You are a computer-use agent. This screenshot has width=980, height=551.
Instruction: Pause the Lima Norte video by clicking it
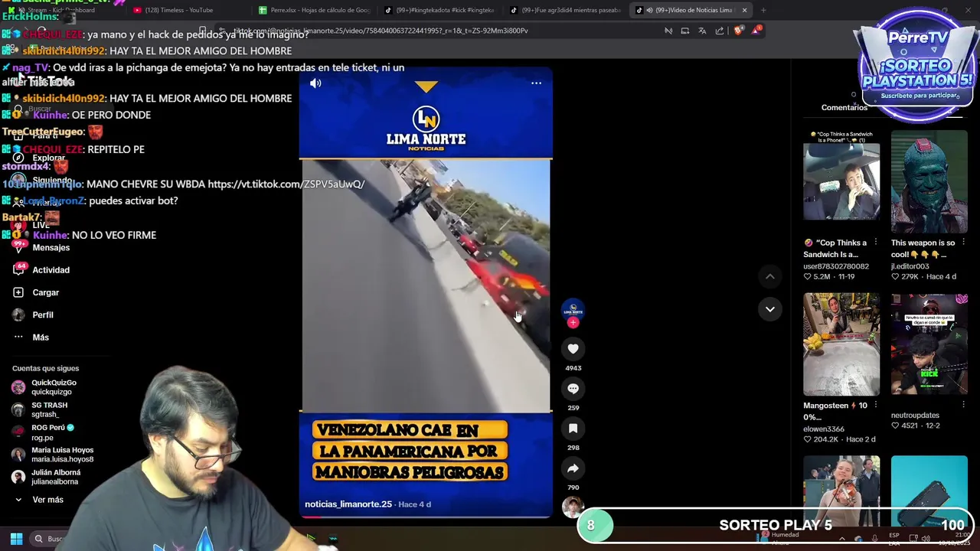pyautogui.click(x=425, y=285)
